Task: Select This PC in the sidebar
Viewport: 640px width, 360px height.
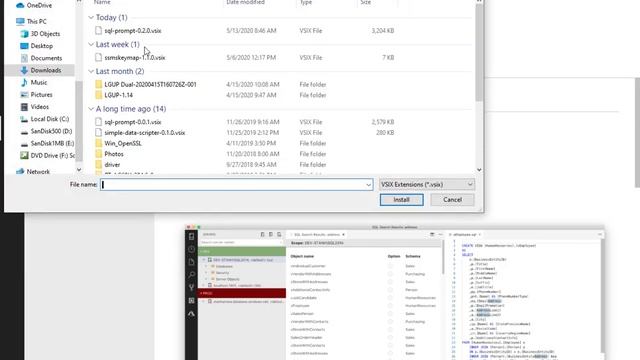Action: click(x=36, y=21)
